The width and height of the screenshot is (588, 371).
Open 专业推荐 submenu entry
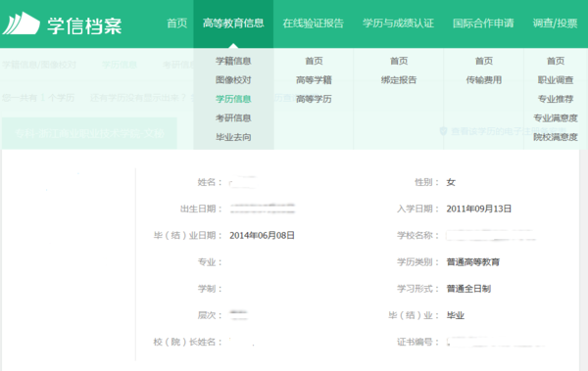pyautogui.click(x=556, y=99)
